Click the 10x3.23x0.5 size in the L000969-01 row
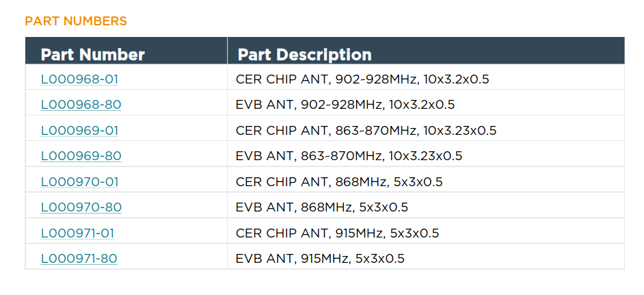 click(459, 130)
